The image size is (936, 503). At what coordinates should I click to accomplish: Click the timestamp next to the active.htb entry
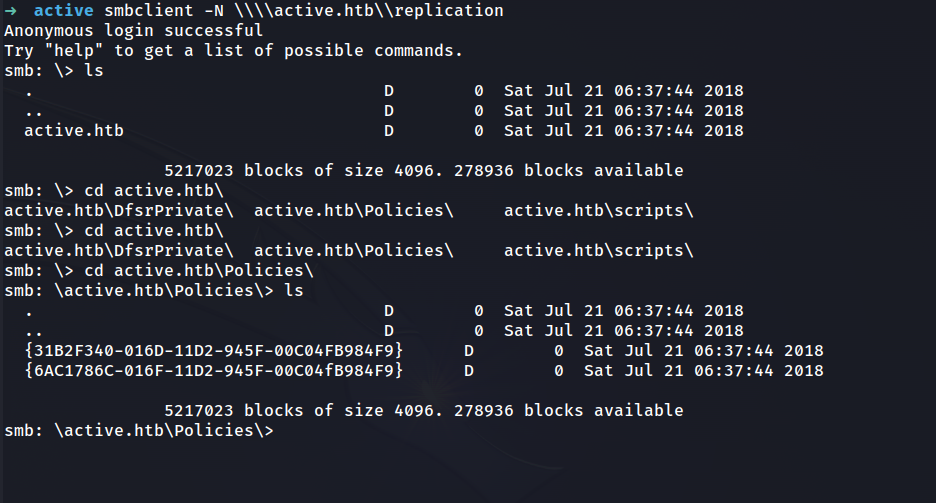tap(623, 130)
